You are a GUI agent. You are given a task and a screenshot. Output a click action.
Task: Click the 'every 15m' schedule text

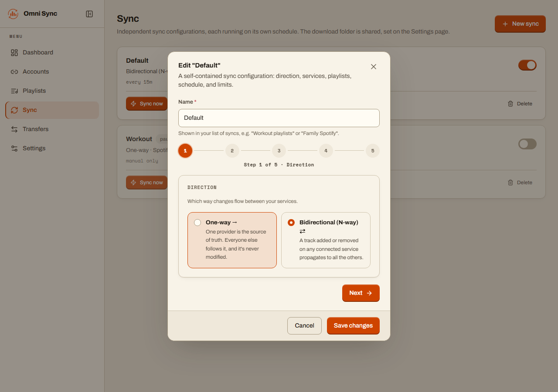(139, 82)
